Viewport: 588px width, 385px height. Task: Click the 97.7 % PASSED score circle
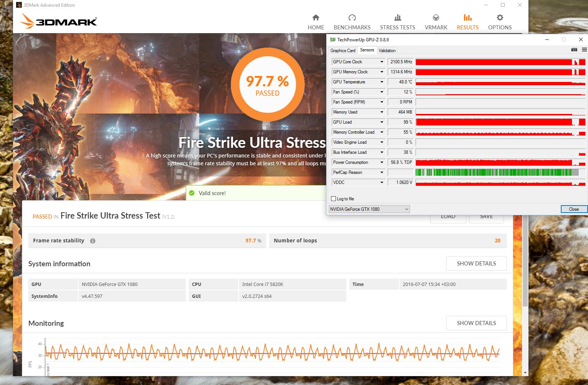click(x=267, y=85)
